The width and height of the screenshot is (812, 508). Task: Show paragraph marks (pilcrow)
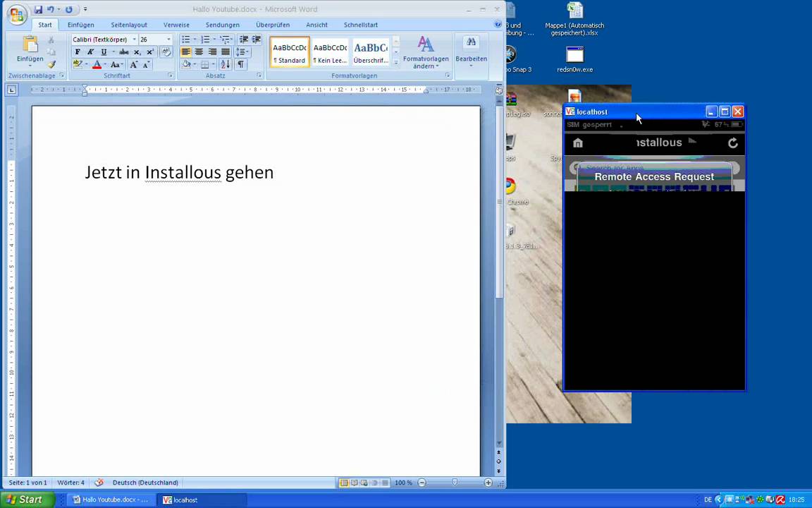point(241,64)
